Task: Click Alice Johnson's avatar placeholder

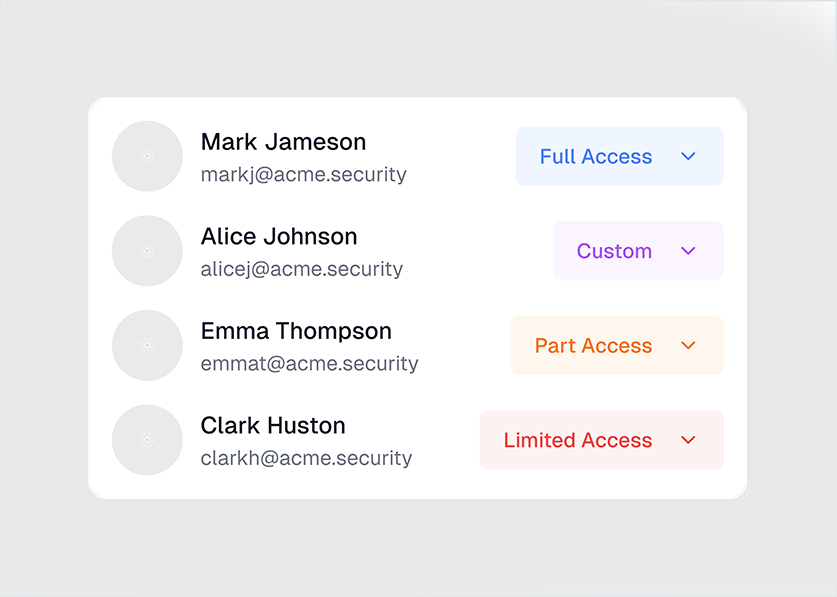Action: click(x=147, y=251)
